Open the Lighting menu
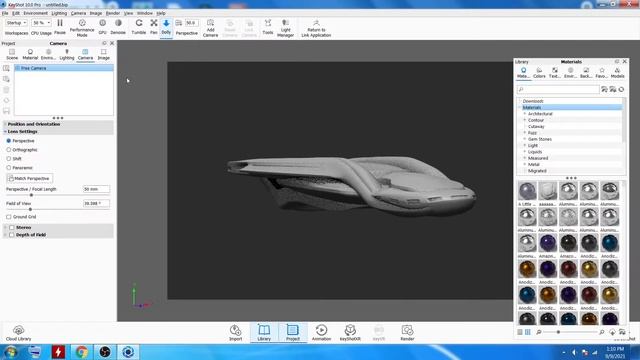This screenshot has height=360, width=640. point(59,13)
